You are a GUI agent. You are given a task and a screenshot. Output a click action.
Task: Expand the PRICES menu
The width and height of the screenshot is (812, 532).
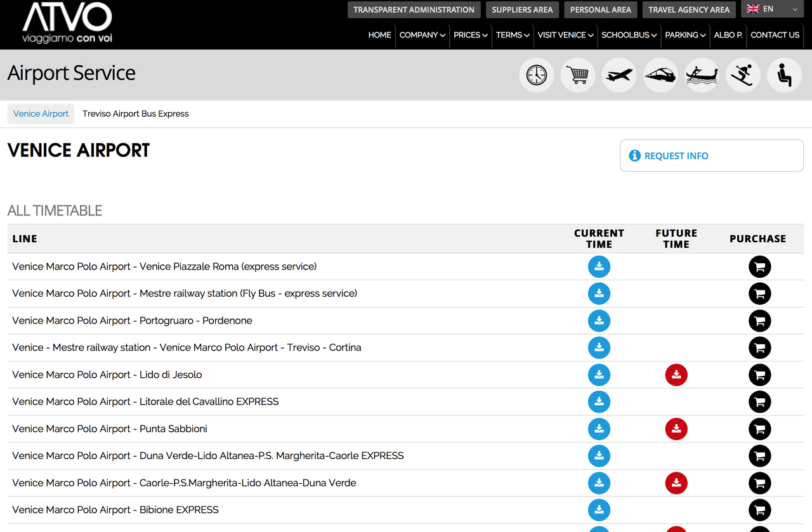(x=471, y=35)
